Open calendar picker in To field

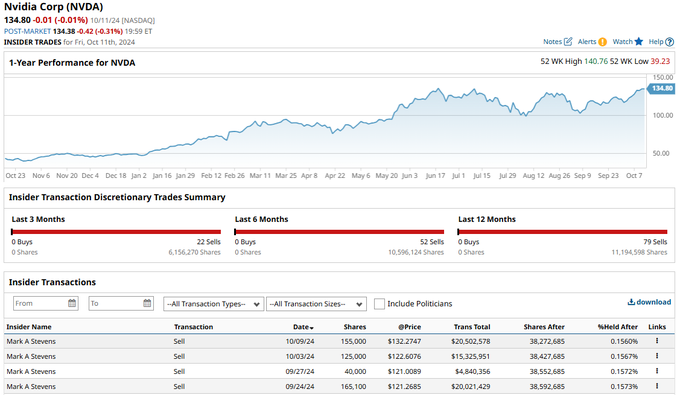coord(147,303)
